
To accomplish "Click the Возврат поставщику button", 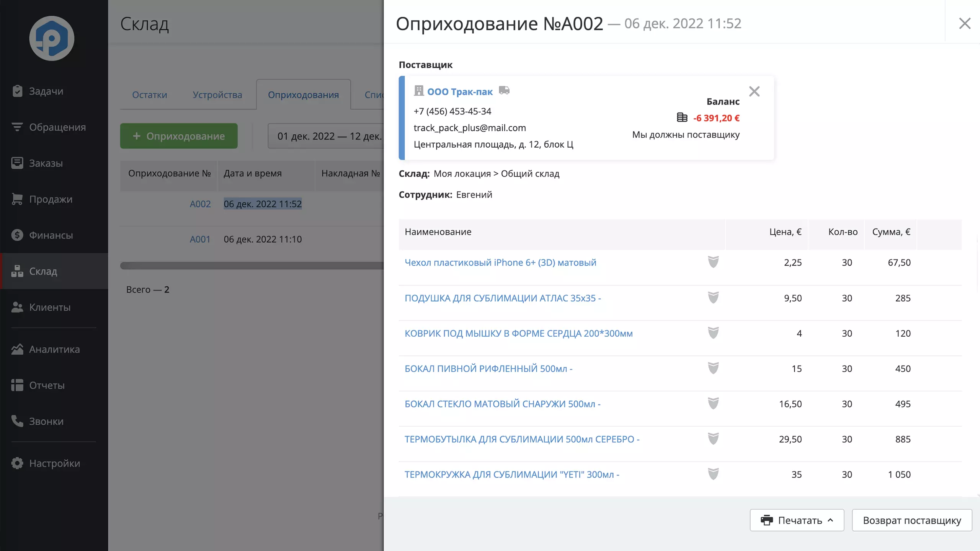I will point(912,520).
